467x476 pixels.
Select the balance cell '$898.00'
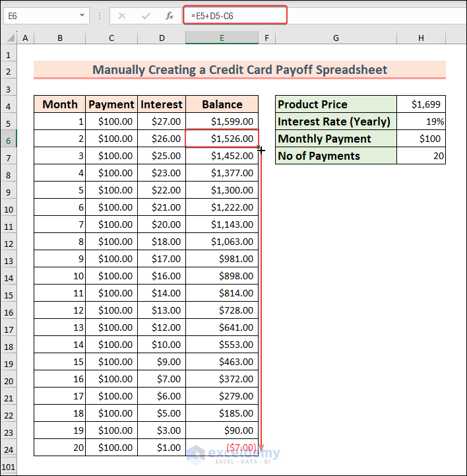(222, 276)
